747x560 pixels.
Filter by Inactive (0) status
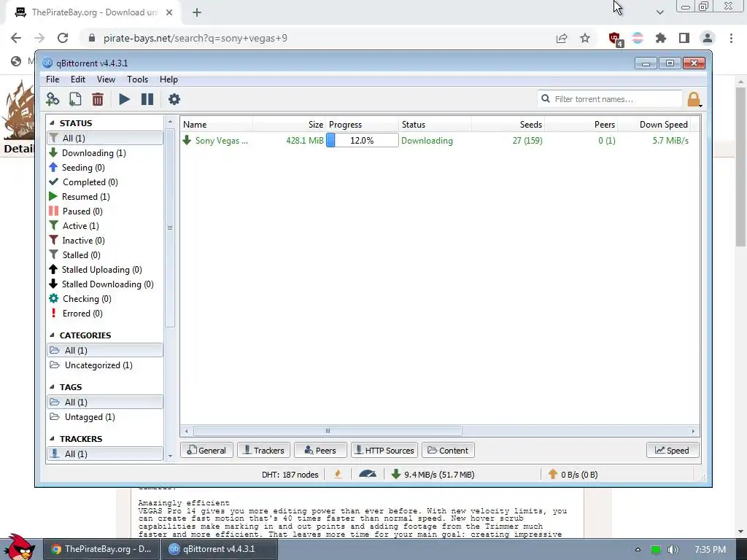[83, 241]
